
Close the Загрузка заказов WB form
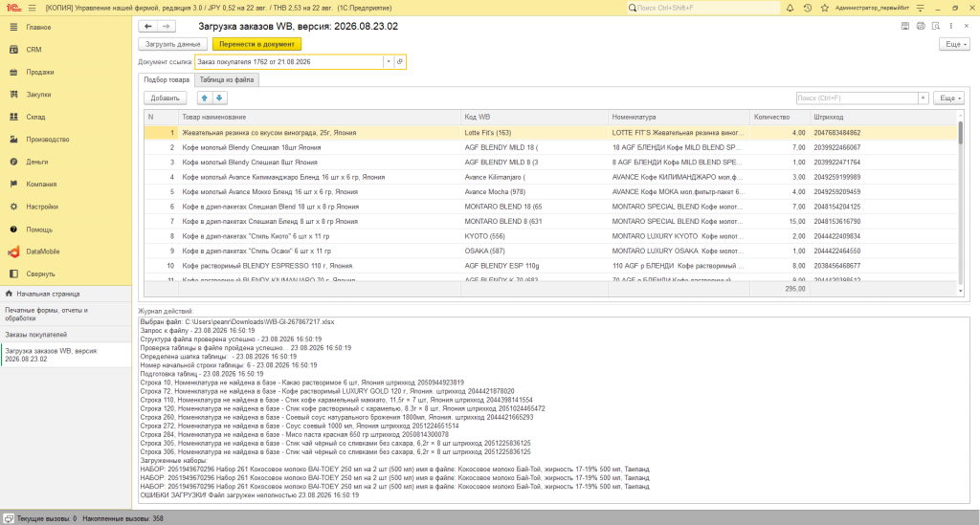pyautogui.click(x=967, y=26)
